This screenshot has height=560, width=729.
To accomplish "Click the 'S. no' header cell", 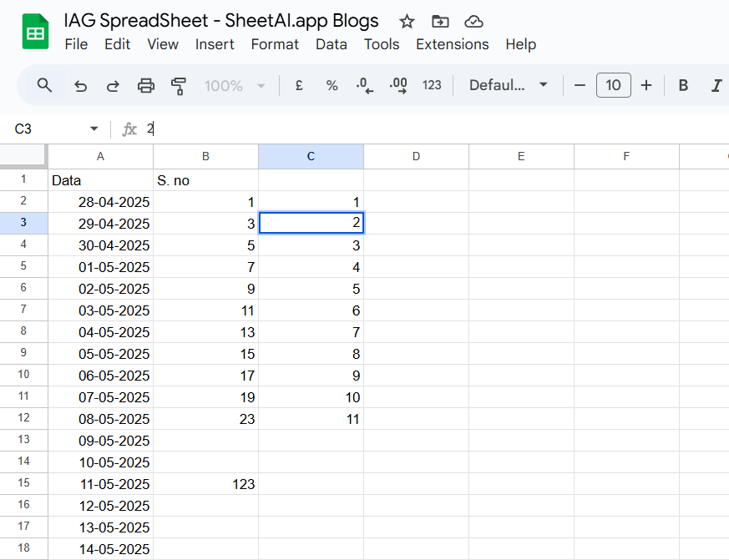I will [x=205, y=180].
